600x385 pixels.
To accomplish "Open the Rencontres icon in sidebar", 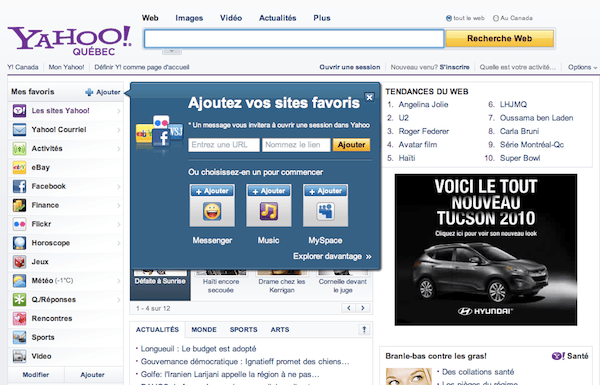I will pos(20,318).
